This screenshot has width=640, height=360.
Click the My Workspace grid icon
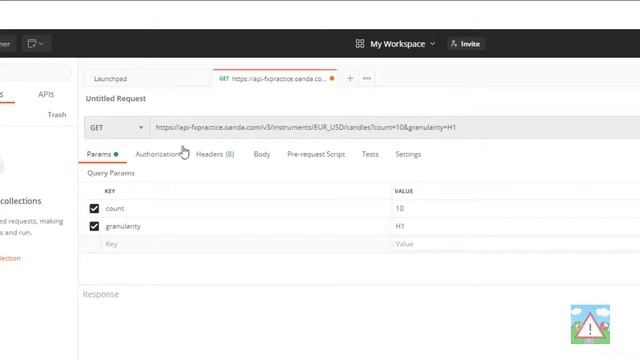[360, 44]
